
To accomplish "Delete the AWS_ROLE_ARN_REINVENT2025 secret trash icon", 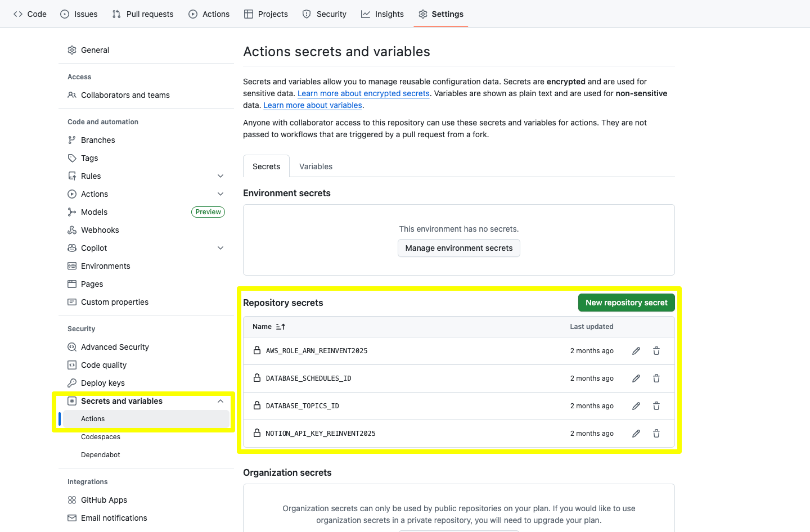I will pyautogui.click(x=656, y=351).
